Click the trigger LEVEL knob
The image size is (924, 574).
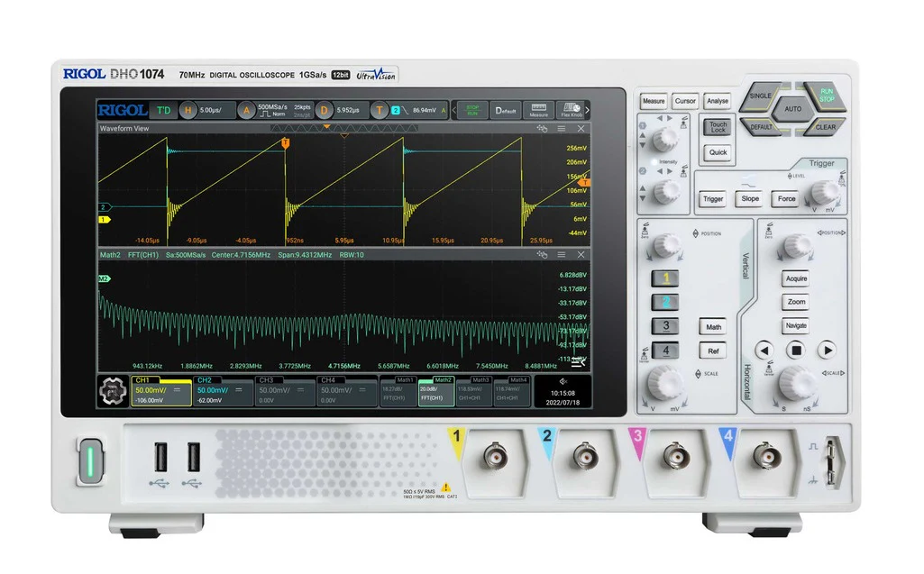click(x=824, y=192)
